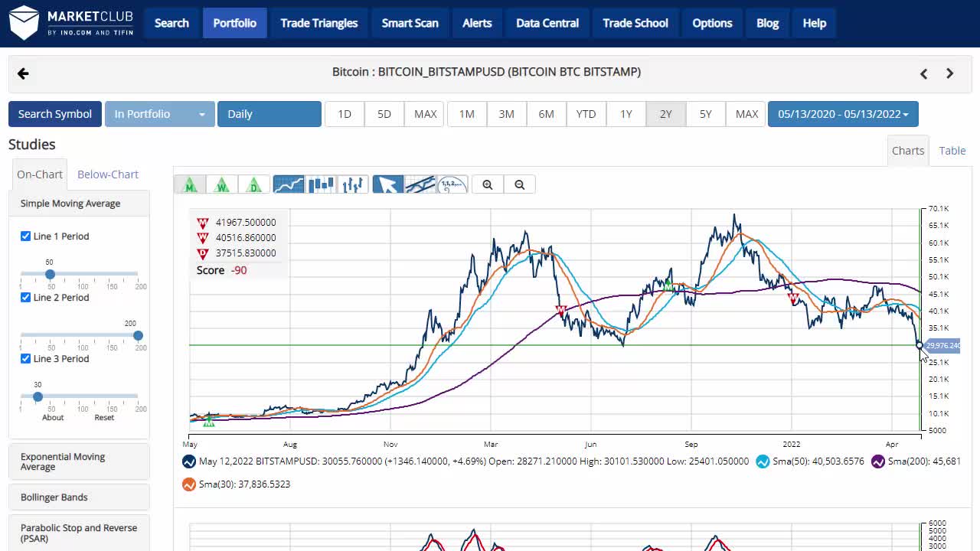Select the 5Y range button
The height and width of the screenshot is (551, 980).
coord(706,114)
